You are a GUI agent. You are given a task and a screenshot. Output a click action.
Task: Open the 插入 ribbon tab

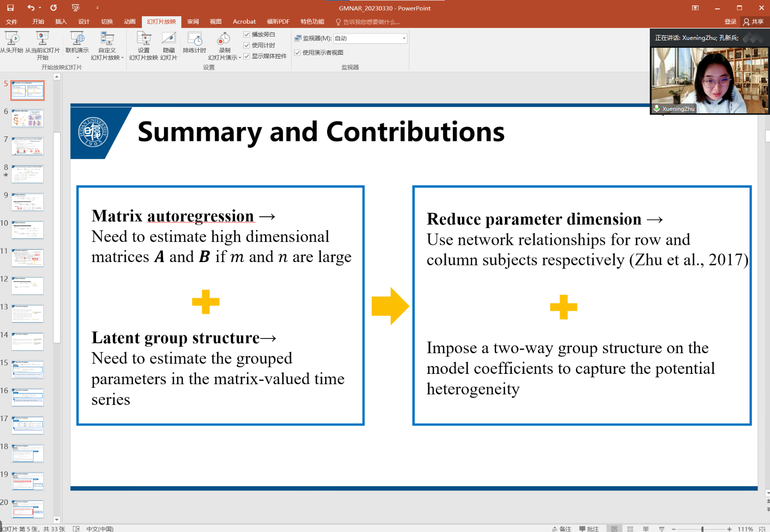[61, 22]
